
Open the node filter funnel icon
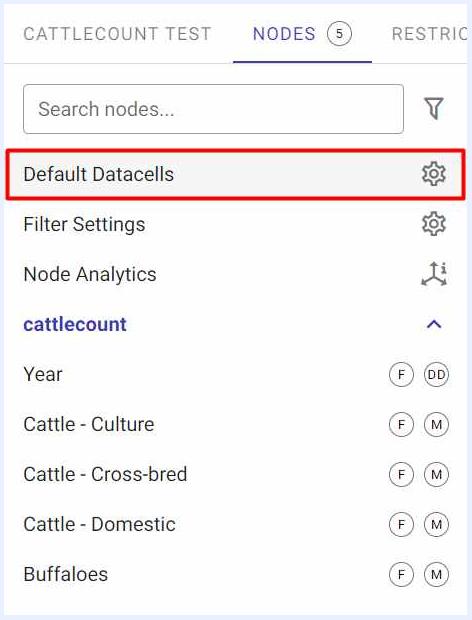[x=434, y=108]
